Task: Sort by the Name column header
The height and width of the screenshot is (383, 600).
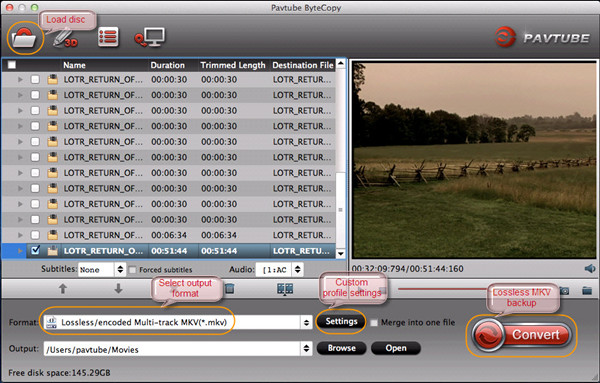Action: 74,65
